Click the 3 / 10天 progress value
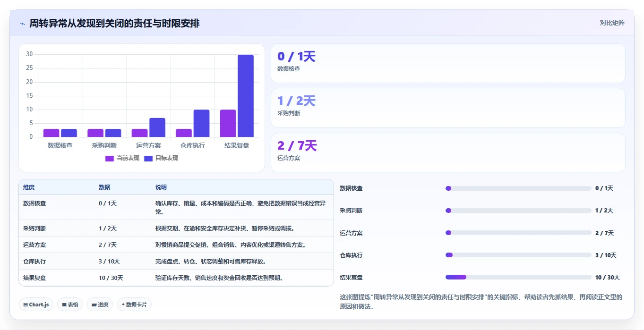Viewport: 644px width, 330px height. click(606, 255)
